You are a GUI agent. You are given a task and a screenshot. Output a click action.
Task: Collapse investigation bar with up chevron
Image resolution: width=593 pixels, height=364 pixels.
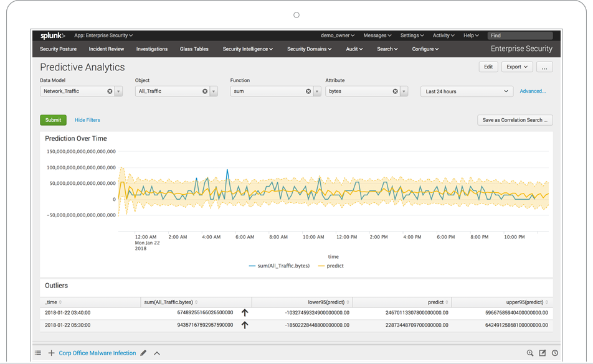point(157,353)
